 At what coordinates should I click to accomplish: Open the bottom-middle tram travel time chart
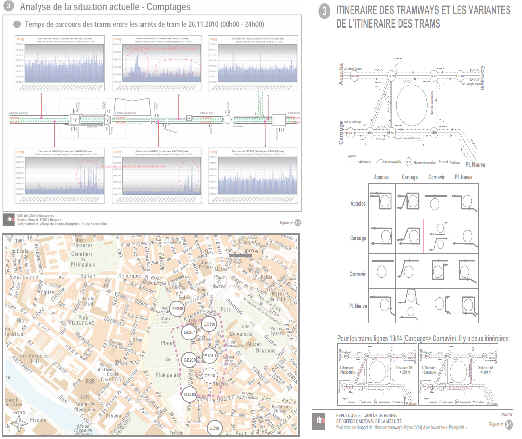pyautogui.click(x=157, y=176)
